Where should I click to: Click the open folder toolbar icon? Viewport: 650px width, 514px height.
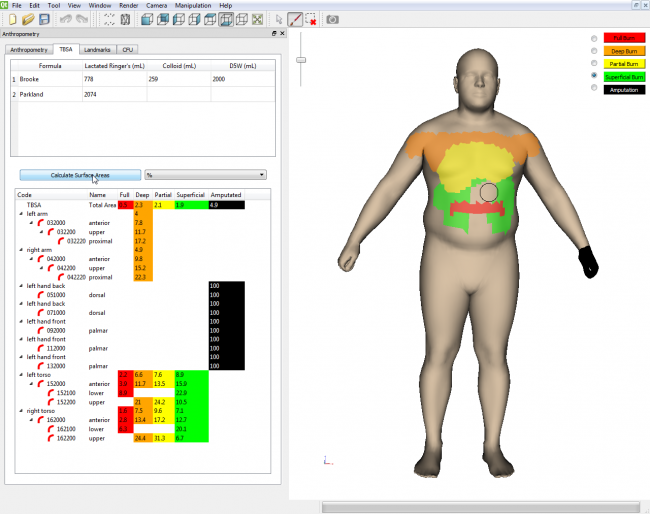tap(28, 19)
